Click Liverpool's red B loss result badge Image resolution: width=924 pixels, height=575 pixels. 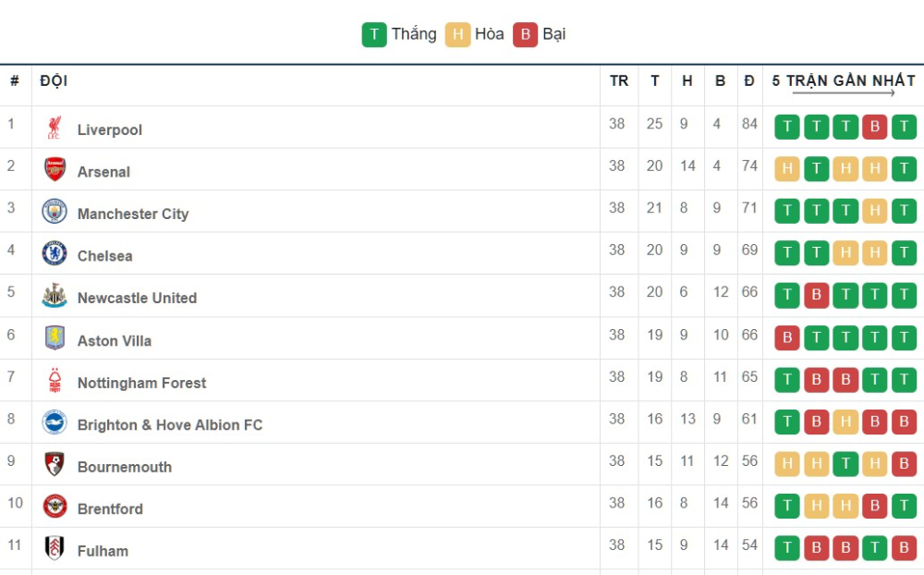(874, 127)
